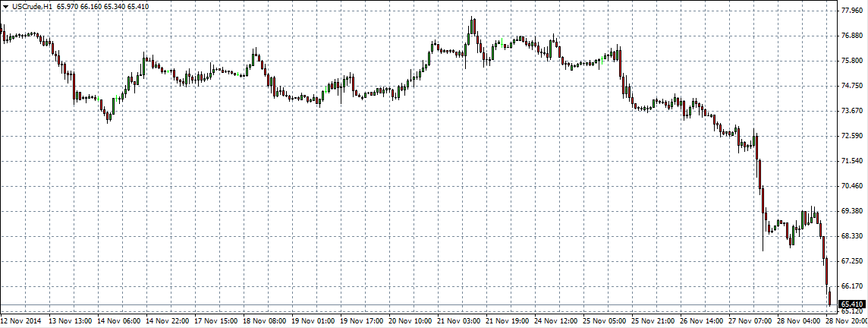This screenshot has width=868, height=328.
Task: Click the highest peak candle of the chart
Action: [473, 27]
